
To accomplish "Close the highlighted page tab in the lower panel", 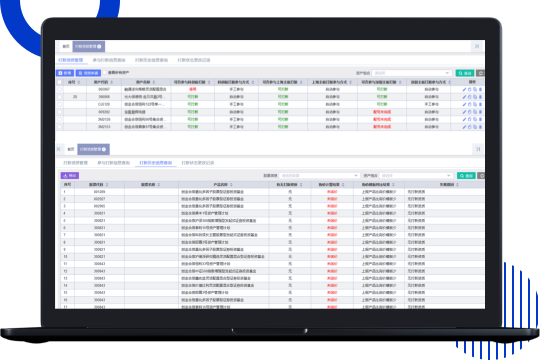I will tap(104, 149).
